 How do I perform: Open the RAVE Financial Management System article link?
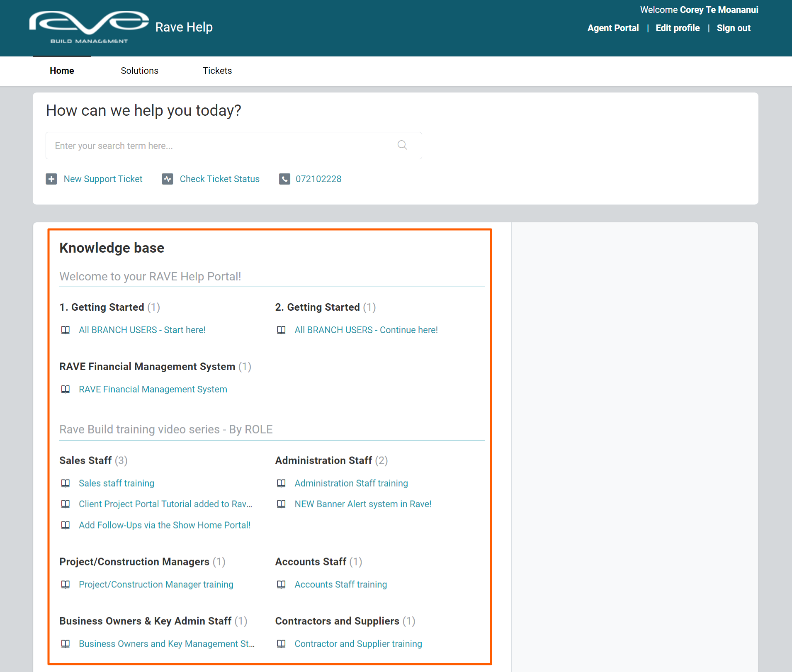[153, 390]
